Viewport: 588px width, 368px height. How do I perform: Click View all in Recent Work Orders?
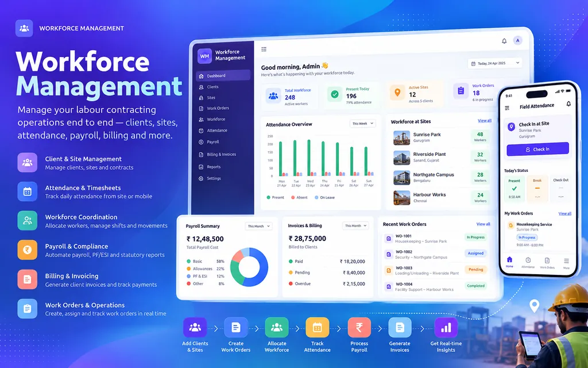[x=483, y=224]
